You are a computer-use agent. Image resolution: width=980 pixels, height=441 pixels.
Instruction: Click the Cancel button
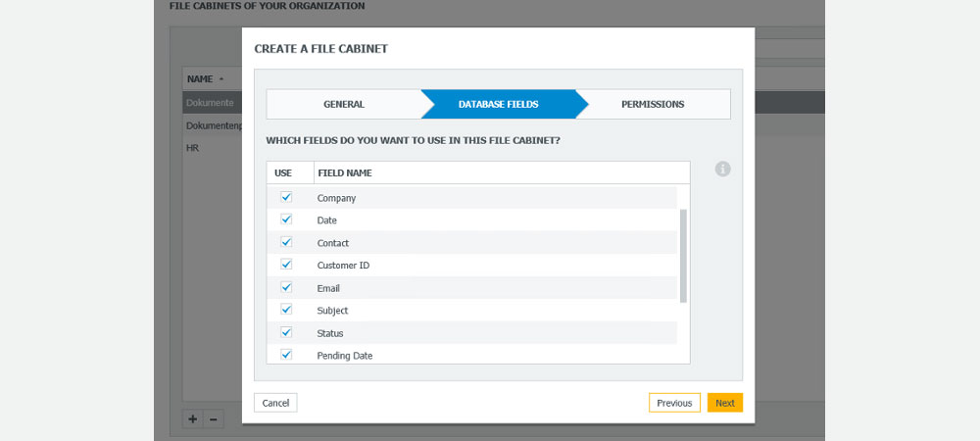(x=275, y=403)
